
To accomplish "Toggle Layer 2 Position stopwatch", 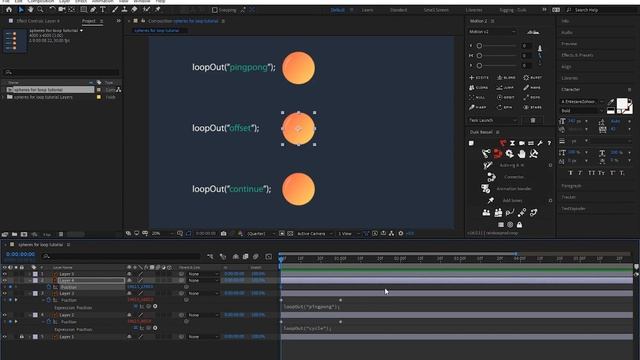I will pos(49,322).
